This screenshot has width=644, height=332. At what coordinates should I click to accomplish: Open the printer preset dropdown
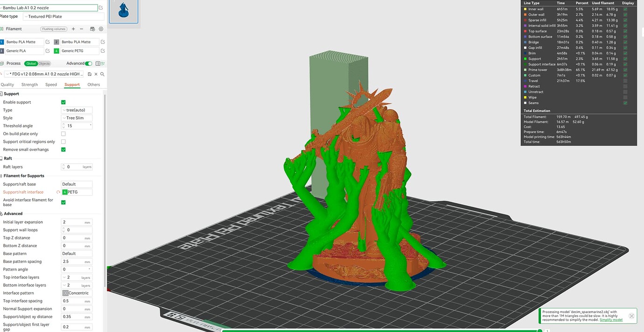(x=49, y=8)
